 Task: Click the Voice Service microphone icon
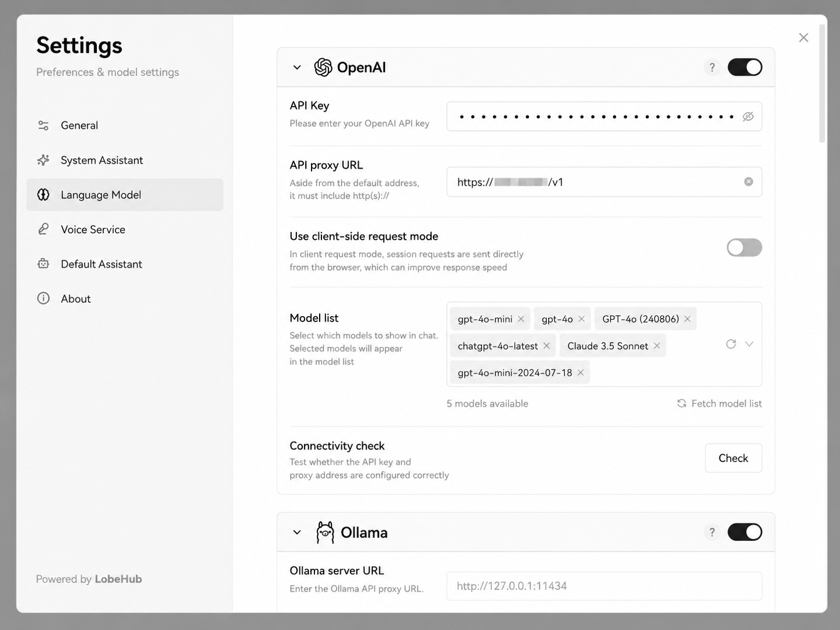44,229
